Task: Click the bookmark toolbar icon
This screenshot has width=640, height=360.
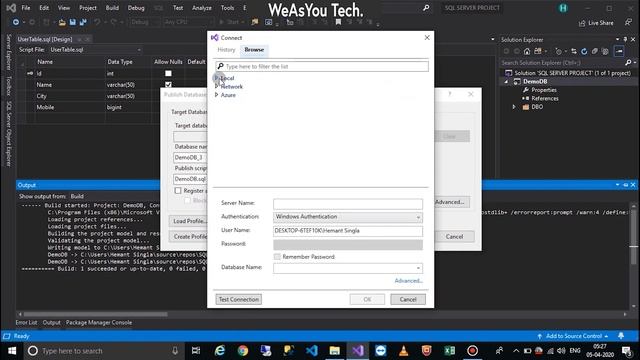Action: [x=338, y=22]
